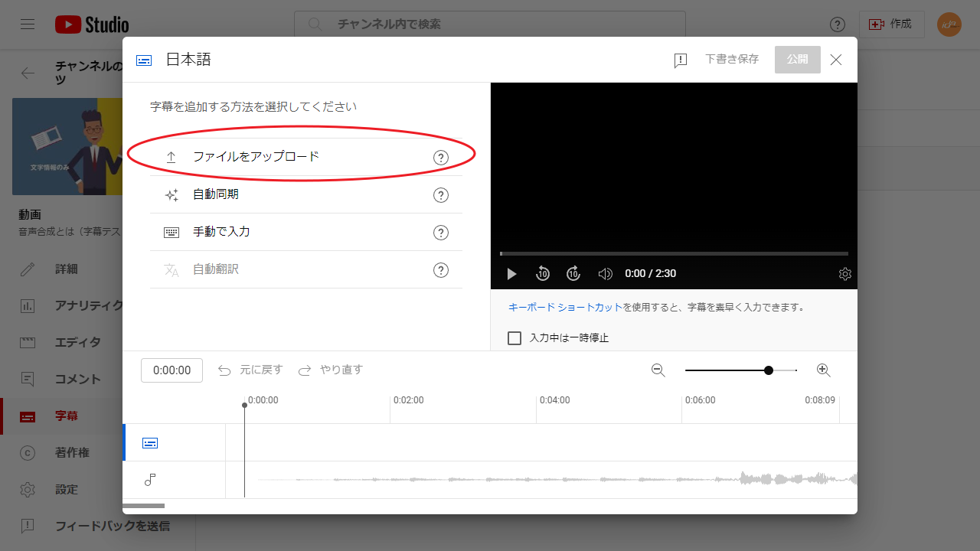Click the 0:00:00 timecode field
Viewport: 980px width, 551px height.
(171, 370)
